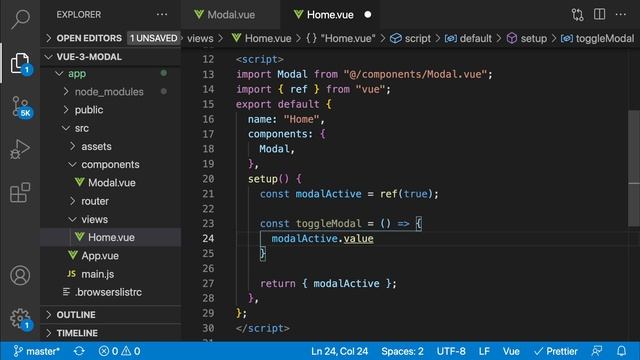
Task: Click the ref(true) code on line 21
Action: [409, 194]
